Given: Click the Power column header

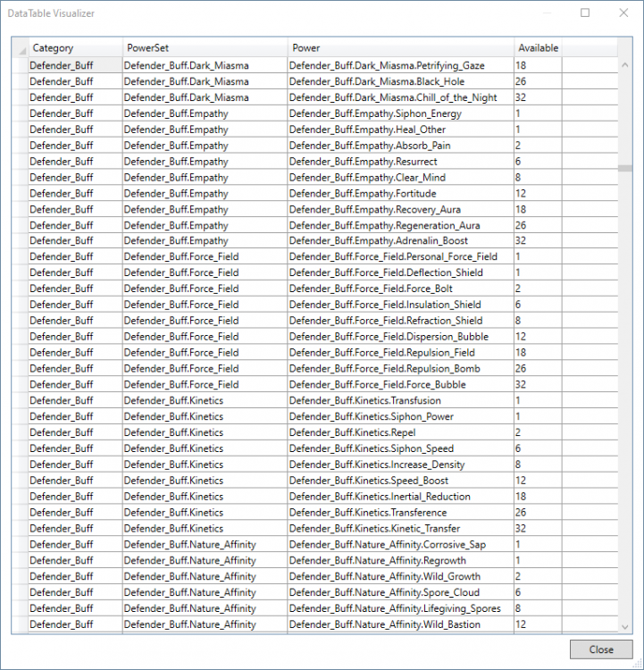Looking at the screenshot, I should tap(400, 48).
